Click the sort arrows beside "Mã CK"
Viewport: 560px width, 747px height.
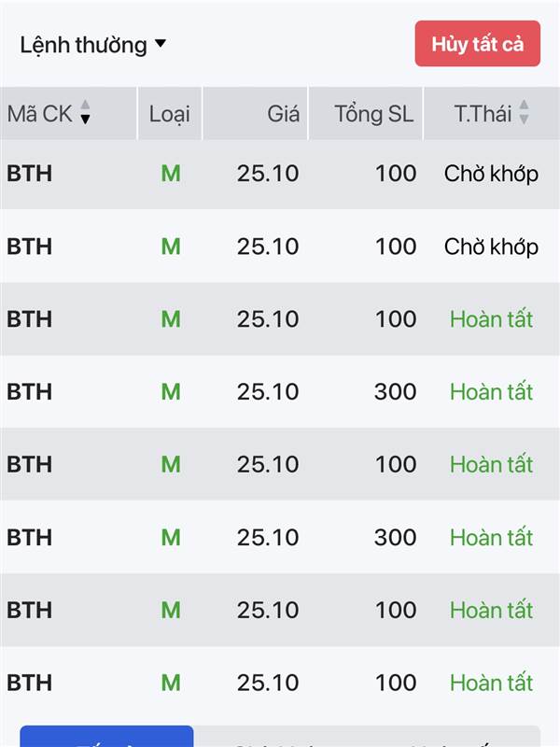[x=86, y=113]
